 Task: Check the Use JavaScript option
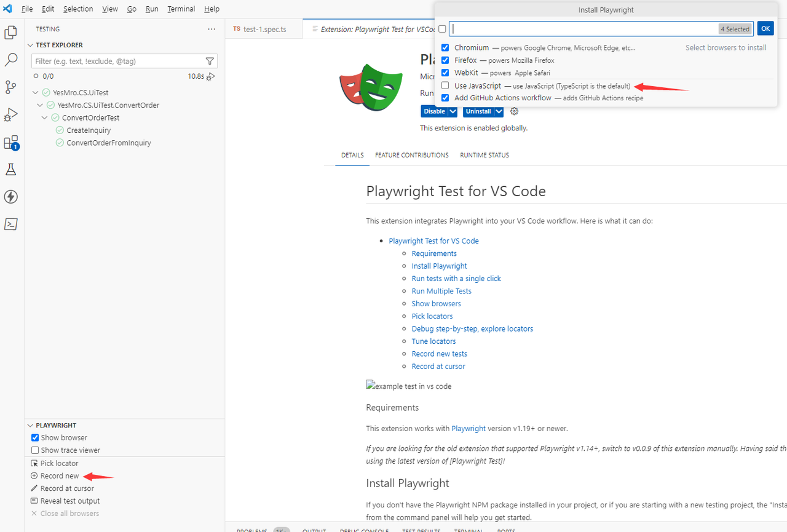[445, 85]
